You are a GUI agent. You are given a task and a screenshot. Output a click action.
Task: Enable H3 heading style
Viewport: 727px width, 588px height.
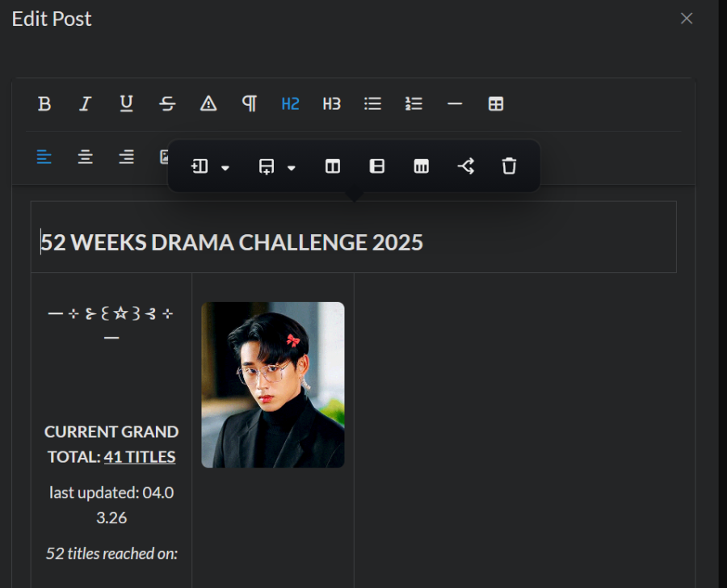331,103
